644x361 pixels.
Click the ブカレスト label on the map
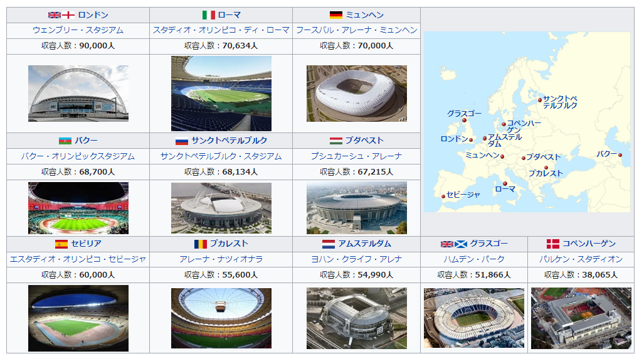[x=546, y=173]
